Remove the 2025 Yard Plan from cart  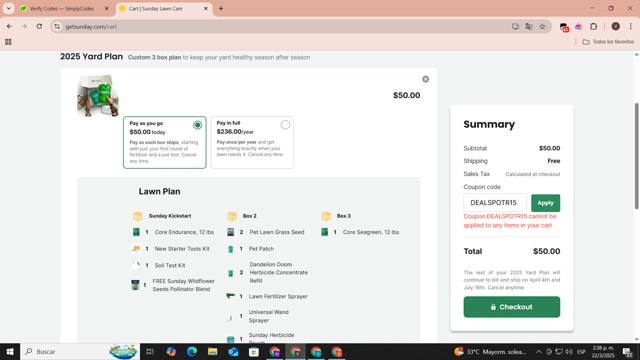click(x=425, y=79)
